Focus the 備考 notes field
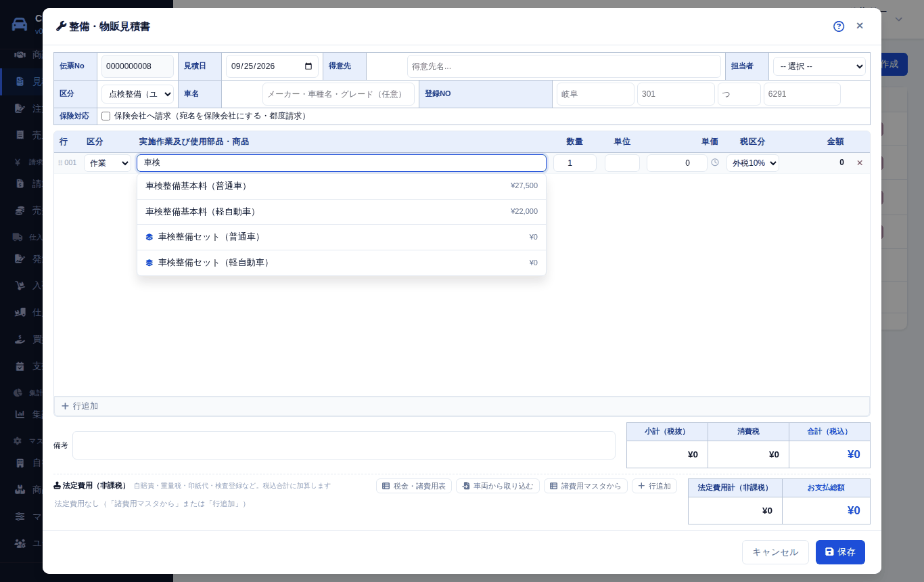The height and width of the screenshot is (582, 924). [344, 445]
